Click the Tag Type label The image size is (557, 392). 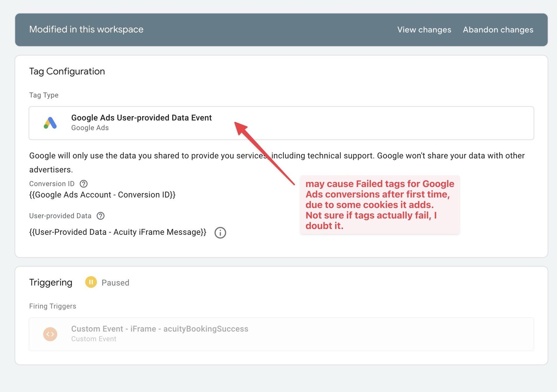[x=44, y=95]
